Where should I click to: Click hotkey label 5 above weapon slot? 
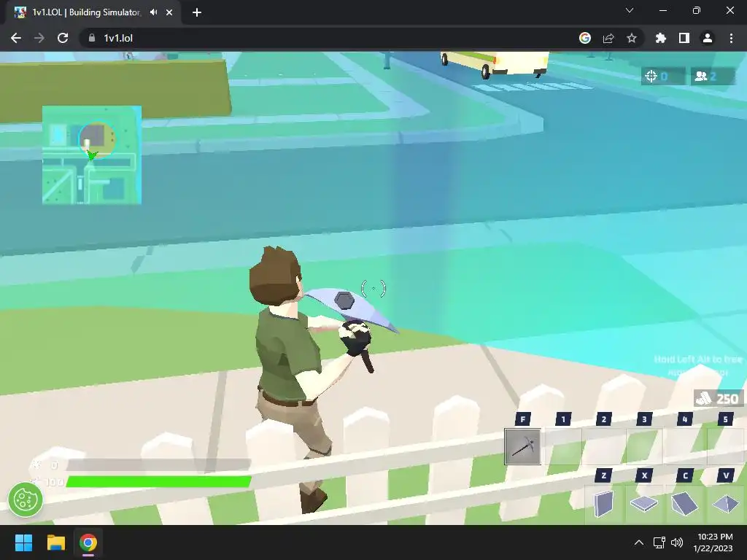tap(725, 419)
